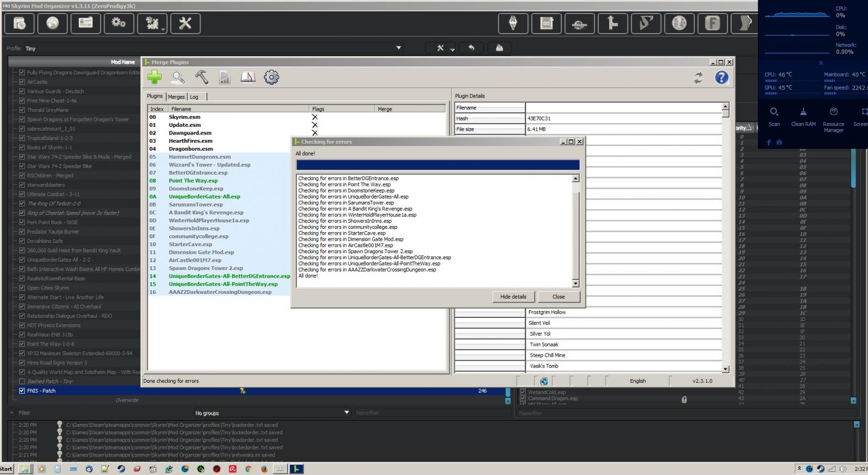Click the English language status bar entry
Image resolution: width=868 pixels, height=475 pixels.
click(638, 381)
